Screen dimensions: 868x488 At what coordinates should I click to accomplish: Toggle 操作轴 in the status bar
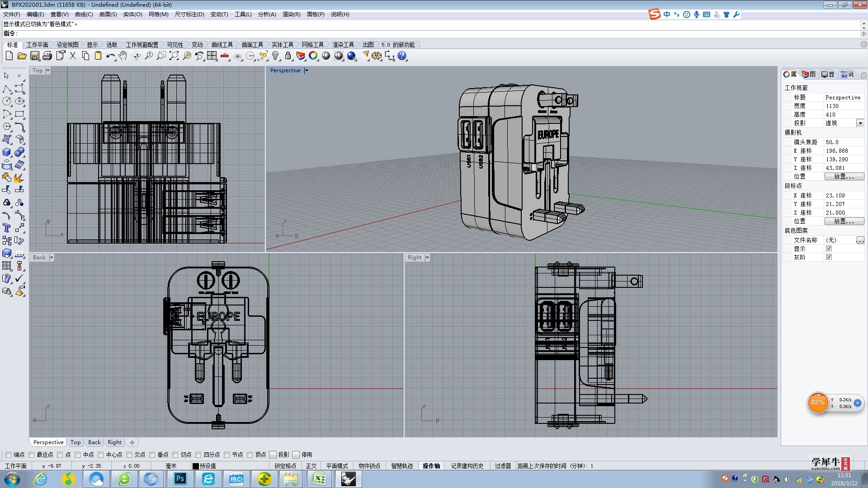431,466
